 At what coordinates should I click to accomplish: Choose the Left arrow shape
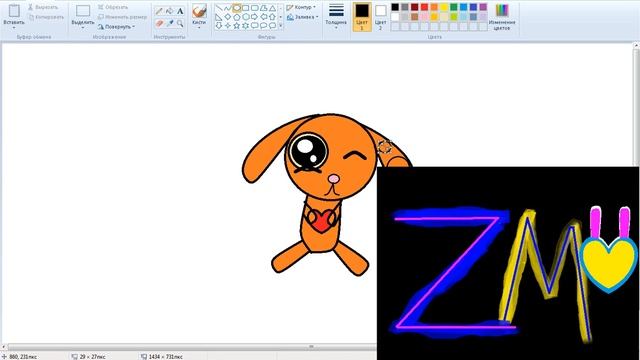click(x=264, y=17)
